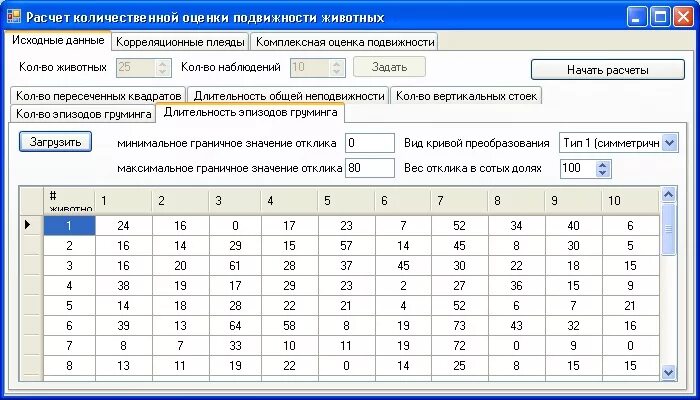The height and width of the screenshot is (400, 700).
Task: Click cell 36 in row 4
Action: coord(517,286)
